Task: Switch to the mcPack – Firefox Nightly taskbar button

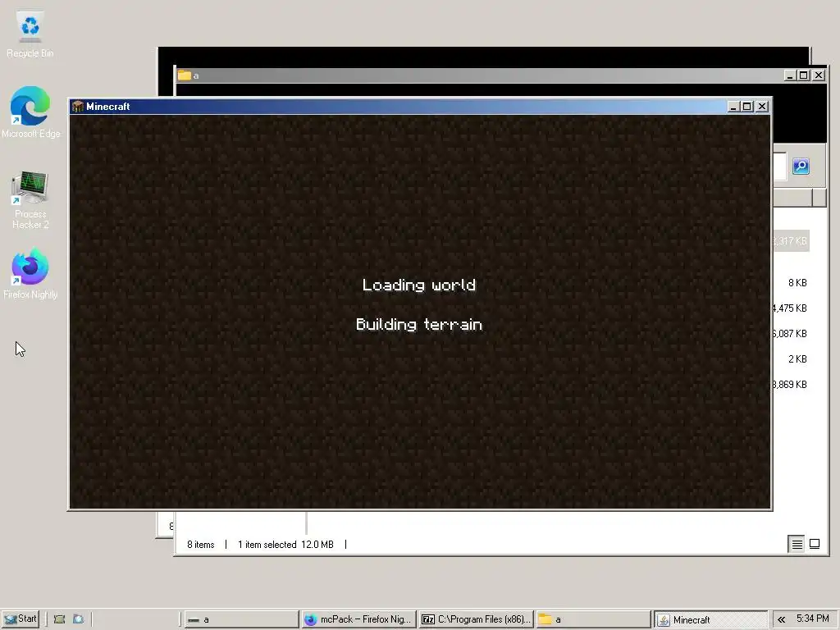Action: click(358, 619)
